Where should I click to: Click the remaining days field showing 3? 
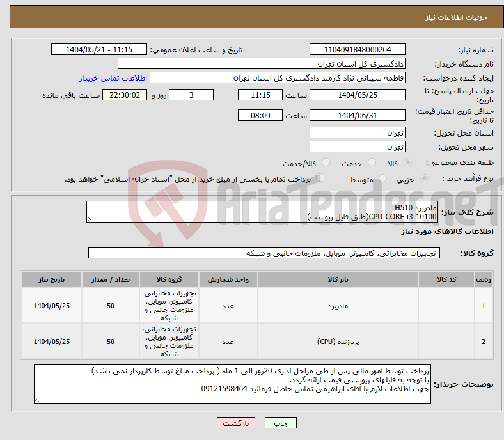(x=191, y=95)
